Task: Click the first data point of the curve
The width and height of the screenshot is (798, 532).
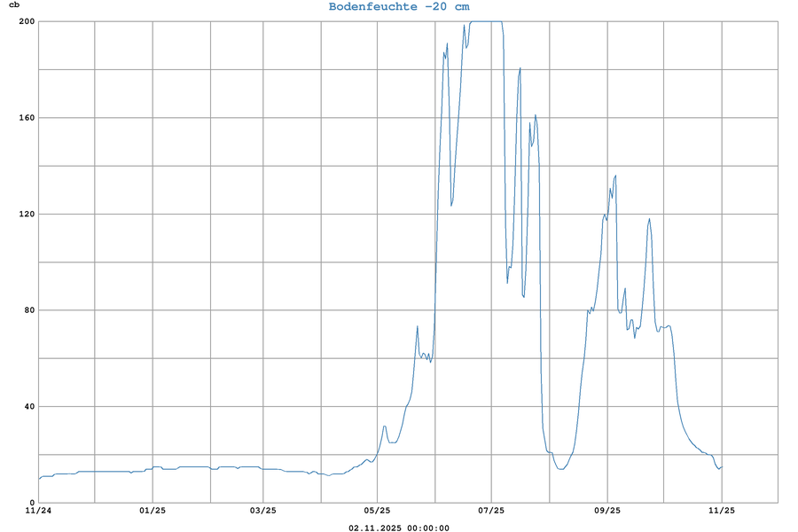Action: coord(38,480)
